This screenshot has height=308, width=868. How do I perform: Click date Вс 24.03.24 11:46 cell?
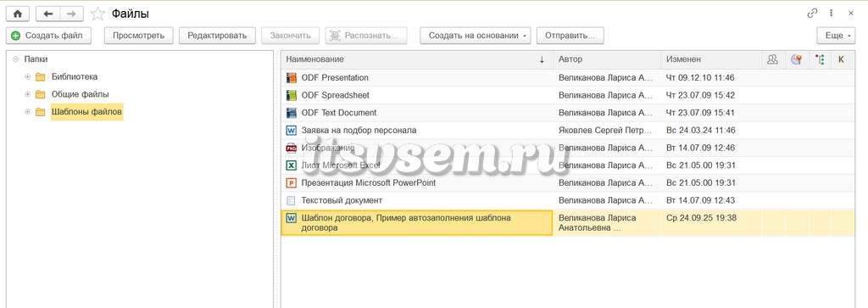[711, 131]
